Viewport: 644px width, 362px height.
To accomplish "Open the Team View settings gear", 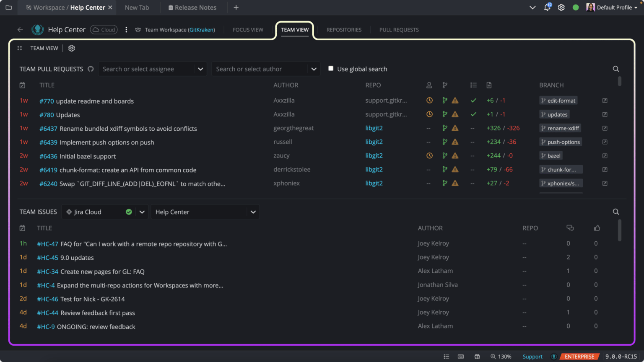I will [71, 48].
